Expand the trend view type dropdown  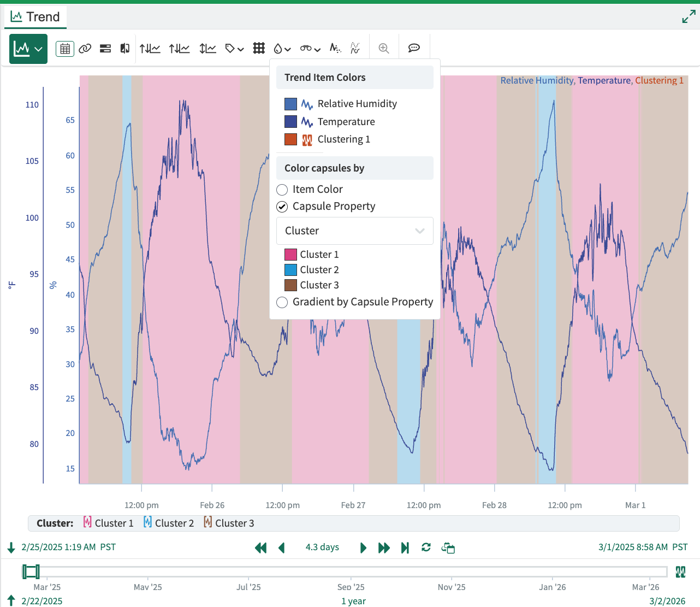tap(28, 49)
